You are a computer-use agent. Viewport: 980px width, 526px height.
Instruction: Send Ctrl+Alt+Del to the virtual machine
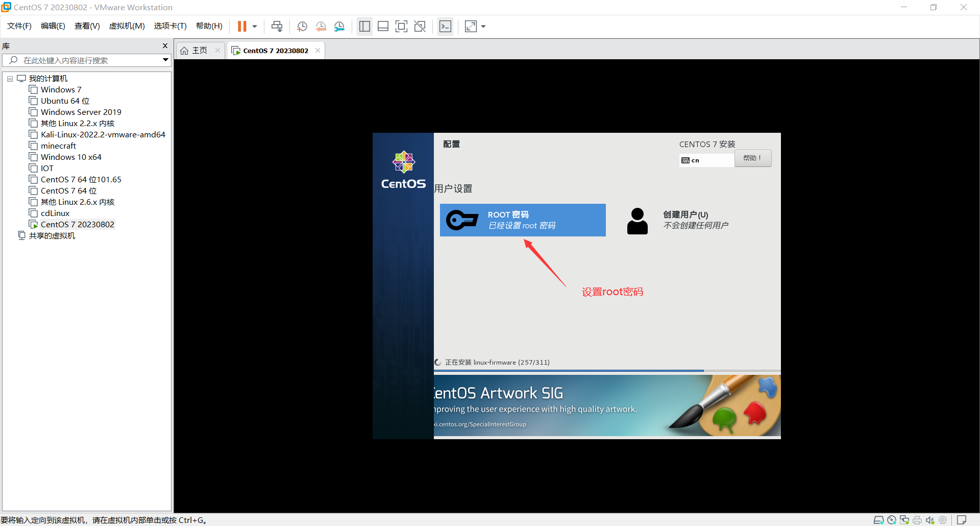click(277, 26)
